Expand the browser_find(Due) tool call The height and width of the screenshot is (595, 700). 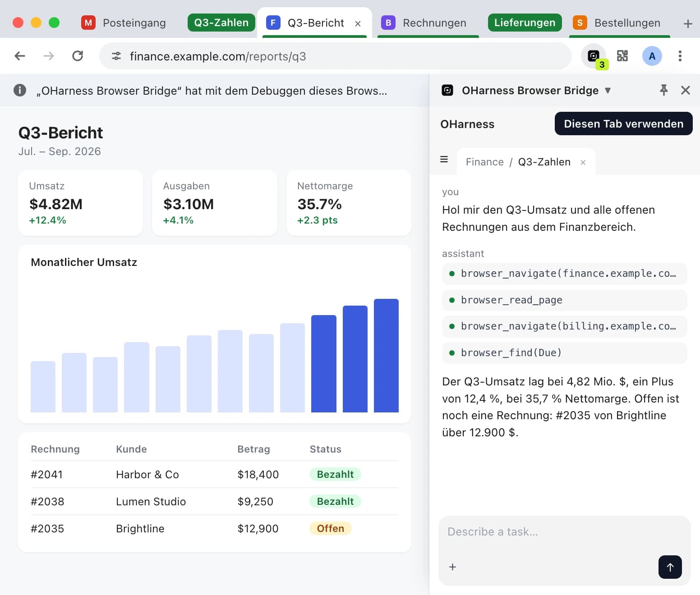[564, 353]
